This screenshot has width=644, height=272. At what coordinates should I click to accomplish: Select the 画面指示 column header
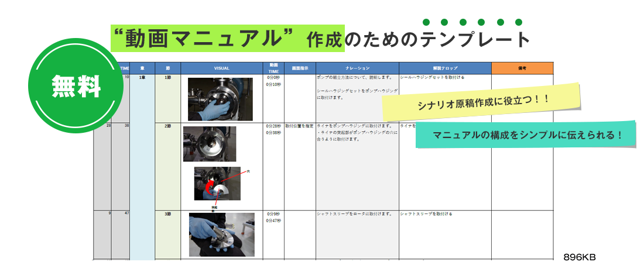300,68
